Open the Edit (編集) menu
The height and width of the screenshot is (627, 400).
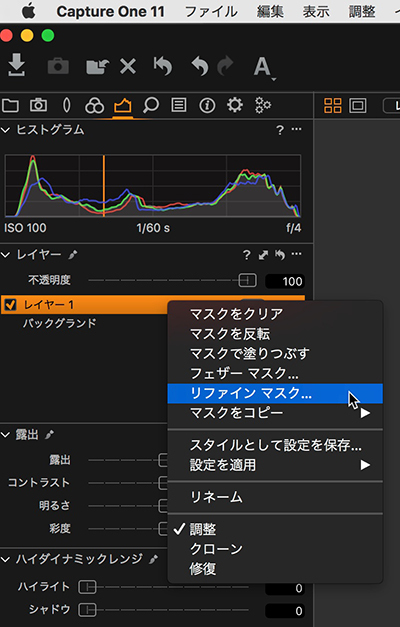tap(270, 11)
